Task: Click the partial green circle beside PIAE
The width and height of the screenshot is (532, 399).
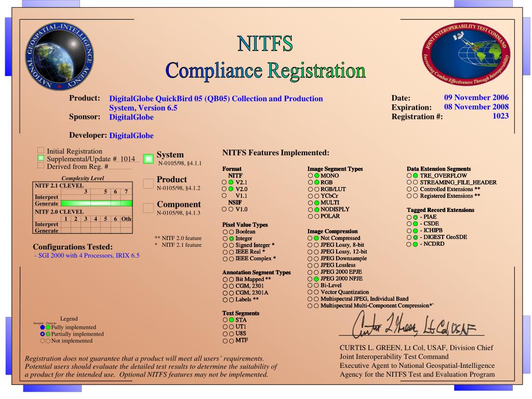Action: pos(415,217)
